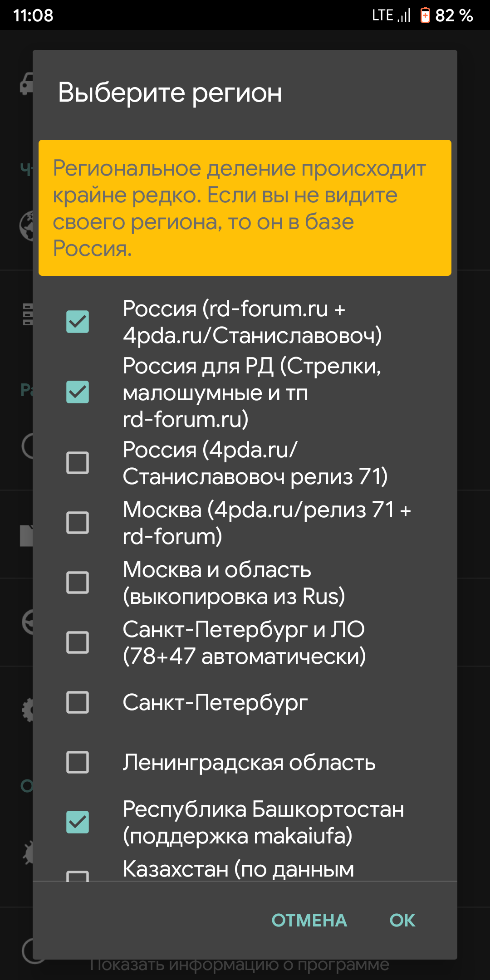
Task: Uncheck Россия для РД Стрелки checkbox
Action: click(78, 392)
